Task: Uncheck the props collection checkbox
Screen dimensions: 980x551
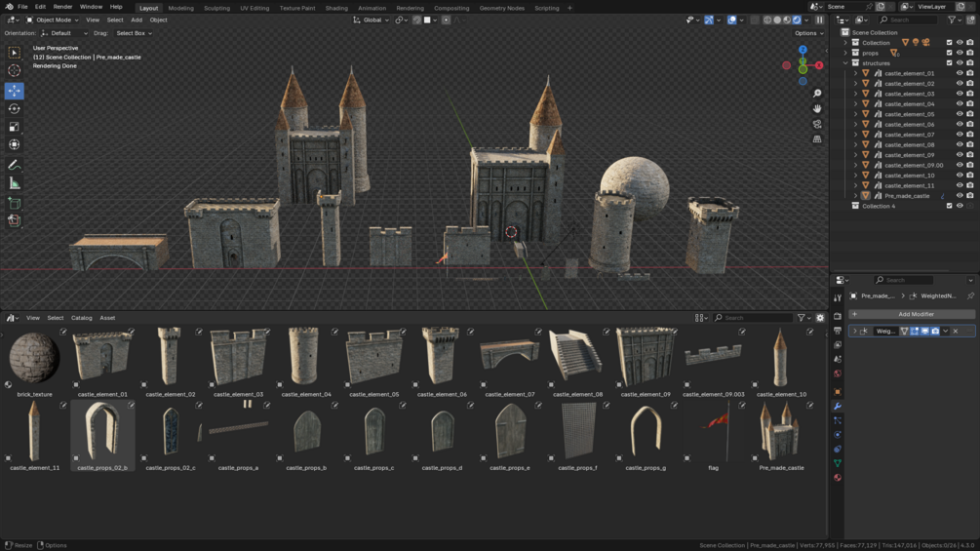Action: tap(949, 53)
